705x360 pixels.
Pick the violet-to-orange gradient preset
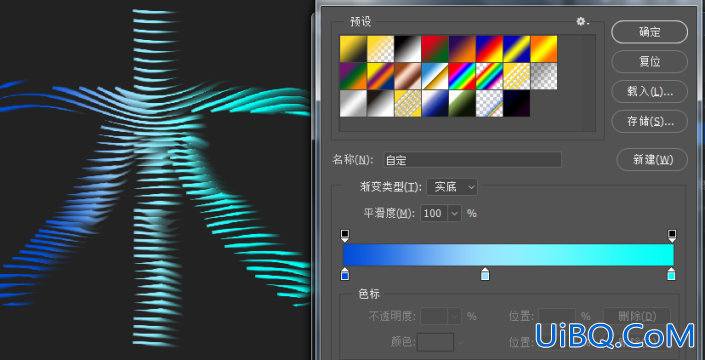coord(462,49)
